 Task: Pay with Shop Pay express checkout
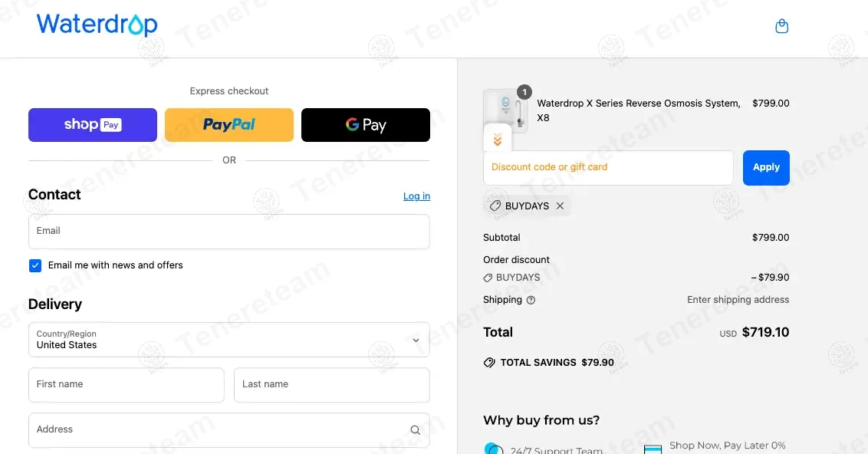click(93, 125)
